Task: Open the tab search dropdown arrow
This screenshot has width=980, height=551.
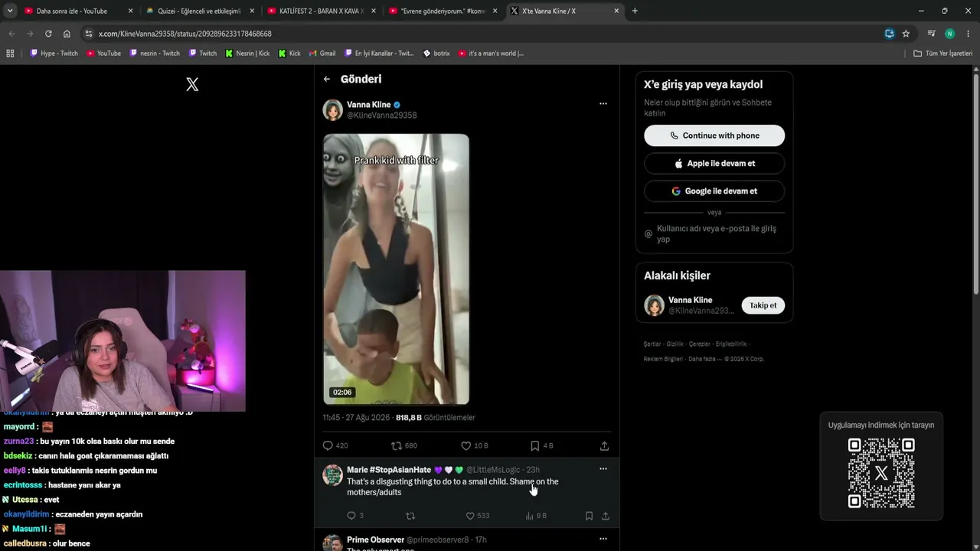Action: (10, 11)
